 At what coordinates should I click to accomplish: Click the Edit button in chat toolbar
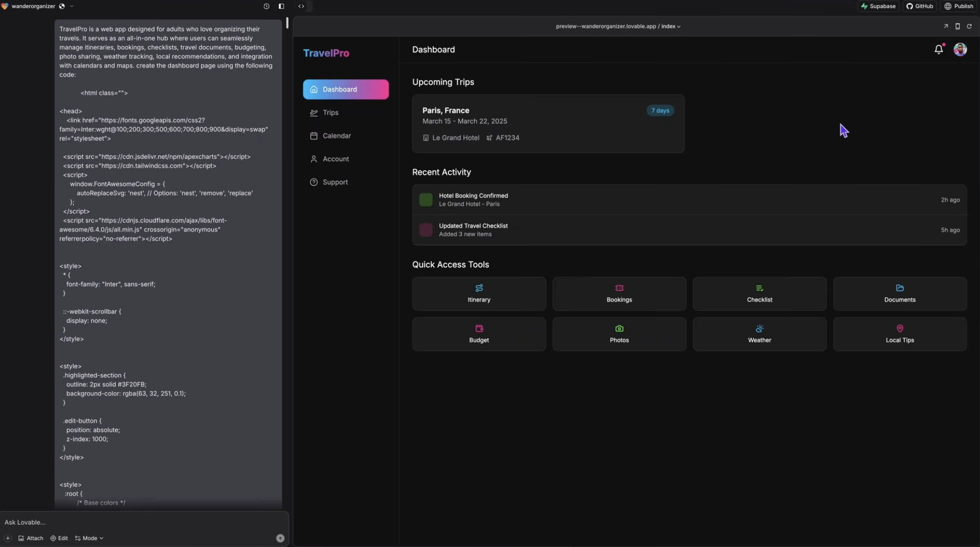[x=59, y=538]
